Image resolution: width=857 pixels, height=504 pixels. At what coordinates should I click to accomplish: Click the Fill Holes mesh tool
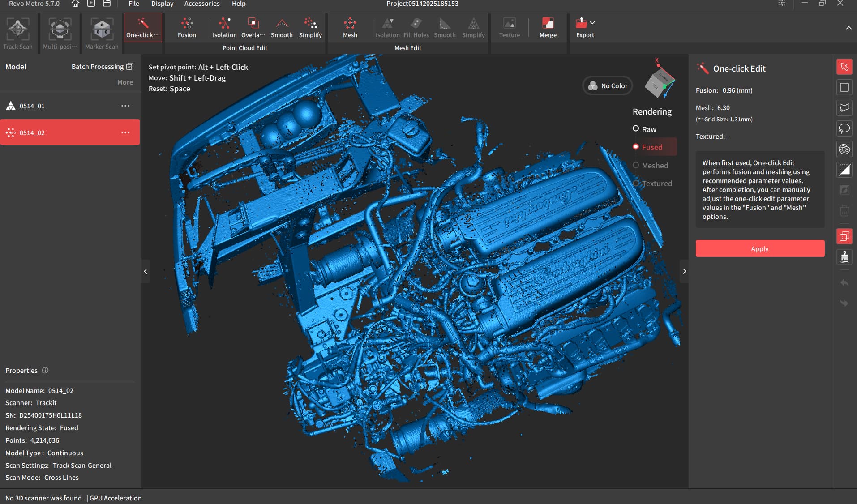(416, 28)
